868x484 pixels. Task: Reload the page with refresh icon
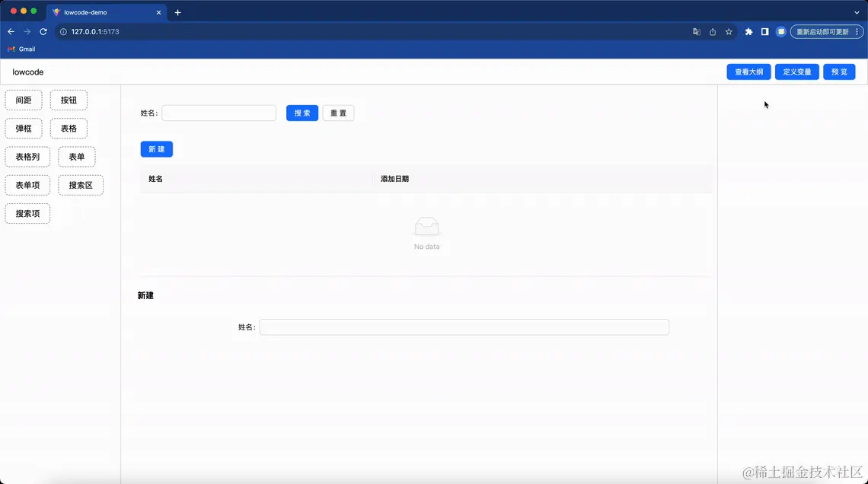tap(43, 31)
